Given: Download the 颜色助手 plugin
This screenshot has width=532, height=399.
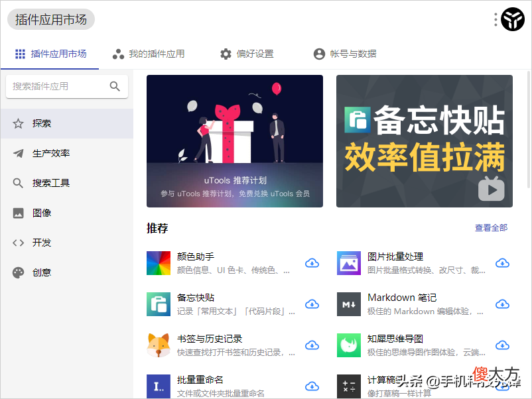Looking at the screenshot, I should (312, 263).
